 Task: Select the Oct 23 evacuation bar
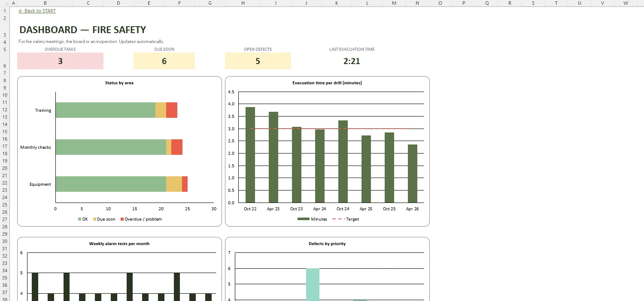point(297,165)
